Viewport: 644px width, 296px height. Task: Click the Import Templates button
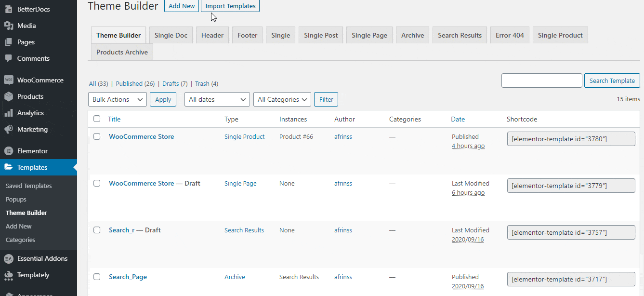tap(230, 6)
